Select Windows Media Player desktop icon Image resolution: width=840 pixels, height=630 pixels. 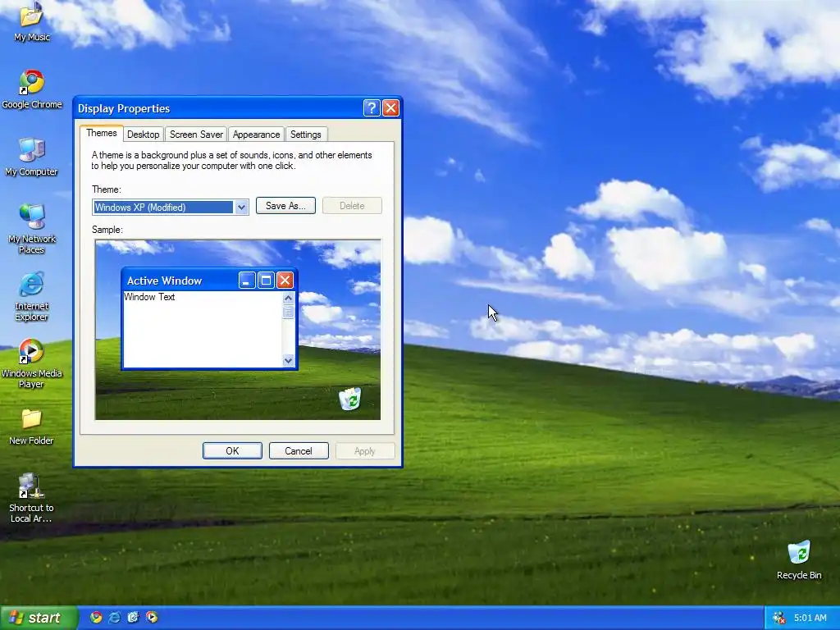(32, 363)
